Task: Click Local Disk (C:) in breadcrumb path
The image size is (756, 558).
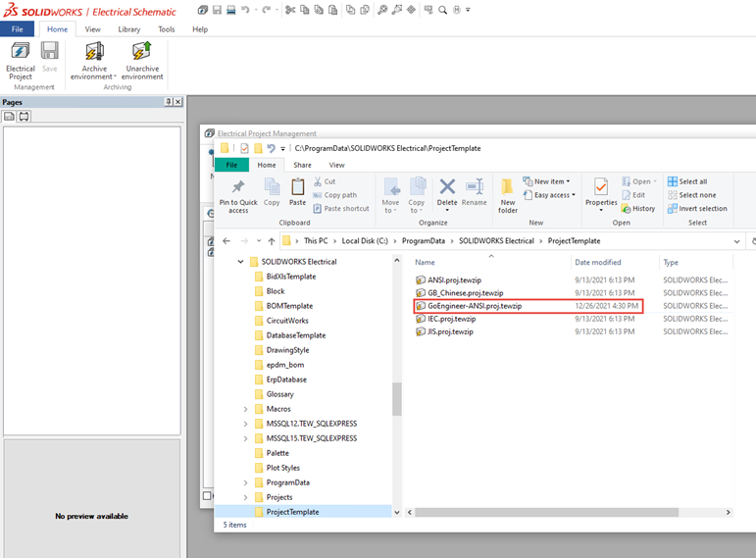Action: [365, 240]
